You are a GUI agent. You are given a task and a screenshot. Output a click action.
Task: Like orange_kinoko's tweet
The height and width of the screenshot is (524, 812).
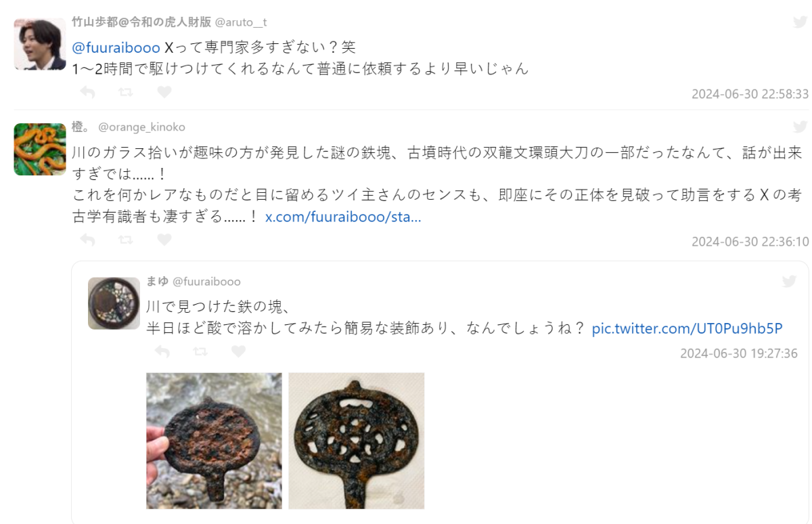click(164, 240)
